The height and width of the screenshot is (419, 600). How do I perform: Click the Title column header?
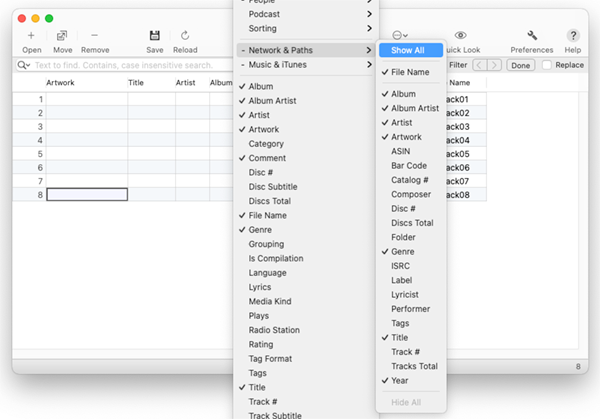(x=151, y=83)
